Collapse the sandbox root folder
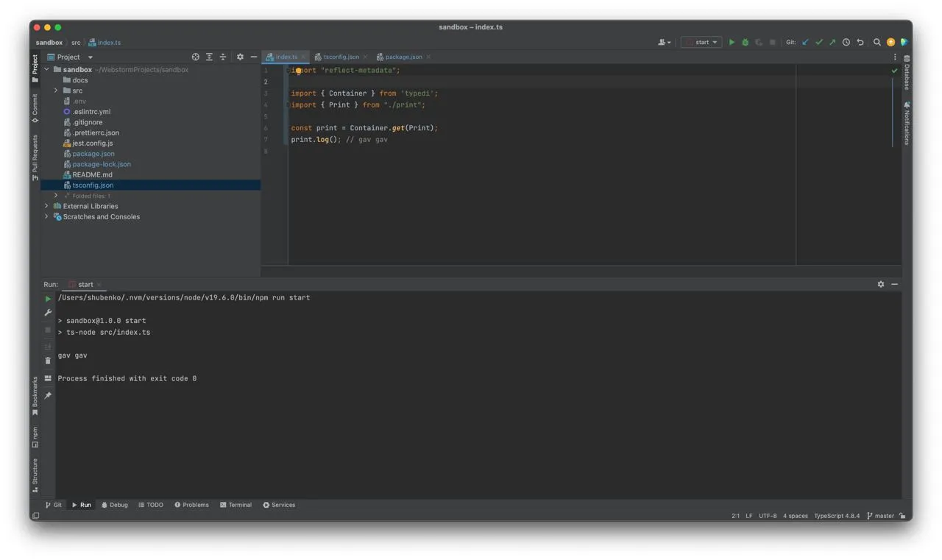This screenshot has height=560, width=942. click(x=47, y=70)
